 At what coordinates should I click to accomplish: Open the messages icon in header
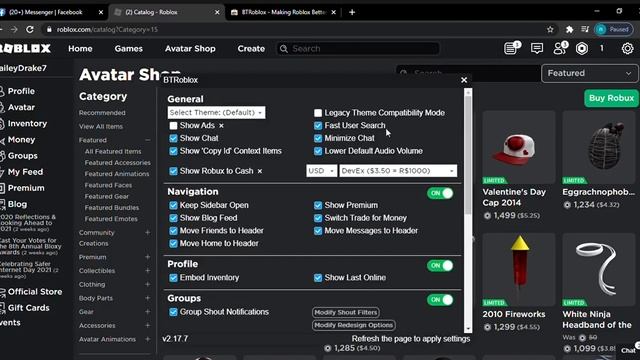537,49
